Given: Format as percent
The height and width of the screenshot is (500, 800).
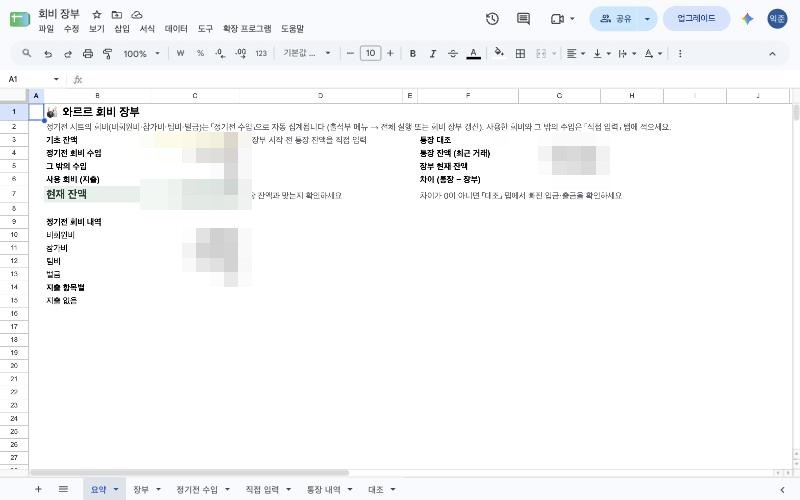Looking at the screenshot, I should pyautogui.click(x=201, y=53).
